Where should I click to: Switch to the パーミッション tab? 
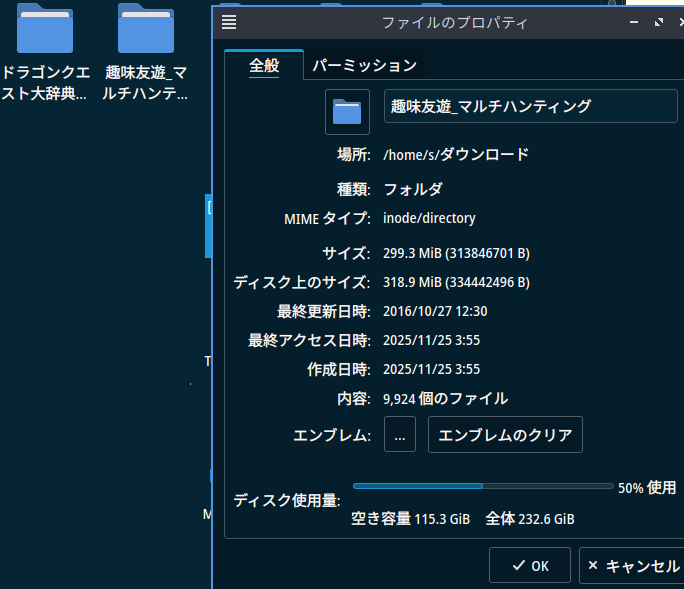364,66
